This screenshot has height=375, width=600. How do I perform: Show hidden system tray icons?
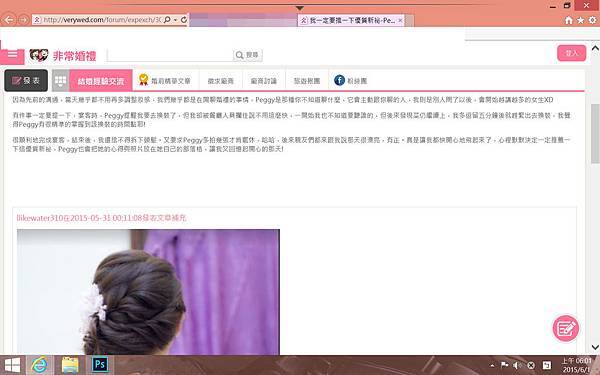(x=492, y=365)
